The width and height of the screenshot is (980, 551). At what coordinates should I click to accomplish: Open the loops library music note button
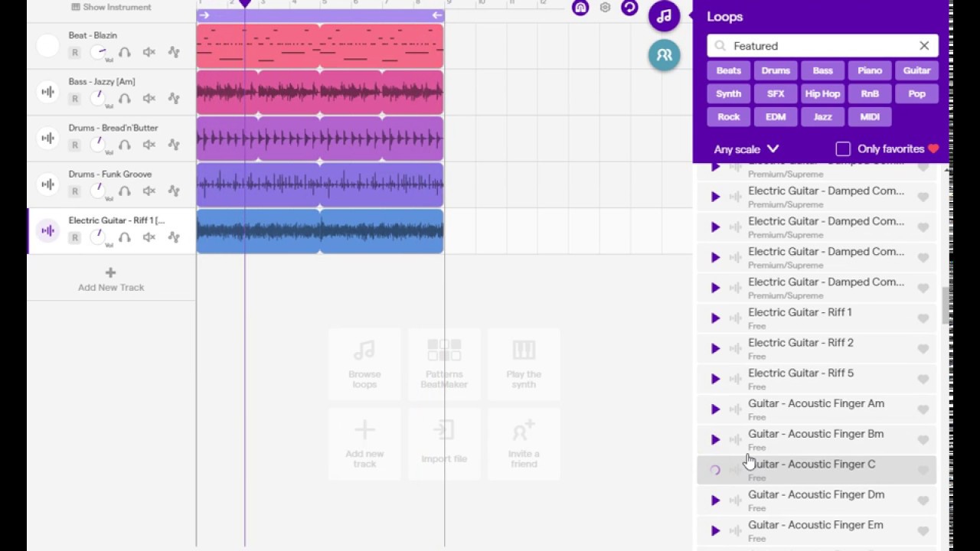[664, 15]
